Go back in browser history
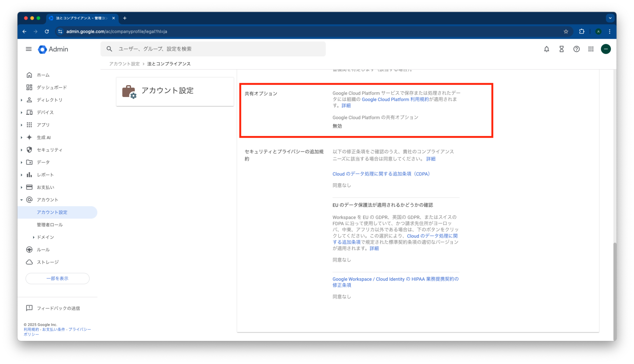The width and height of the screenshot is (634, 364). pos(24,32)
